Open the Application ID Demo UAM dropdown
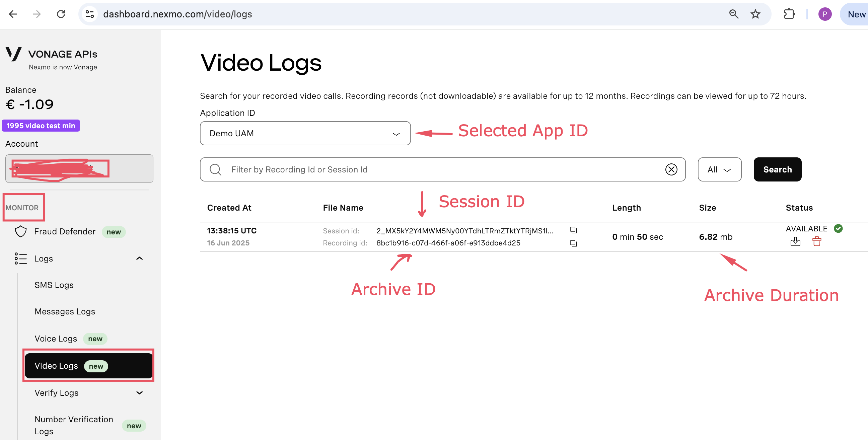The image size is (868, 440). click(x=305, y=133)
